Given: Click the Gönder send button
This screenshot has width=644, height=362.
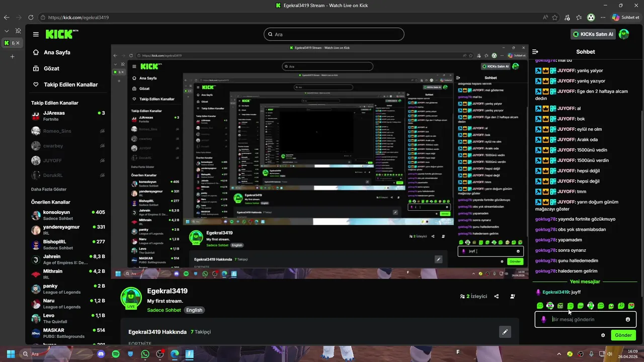Looking at the screenshot, I should click(623, 335).
